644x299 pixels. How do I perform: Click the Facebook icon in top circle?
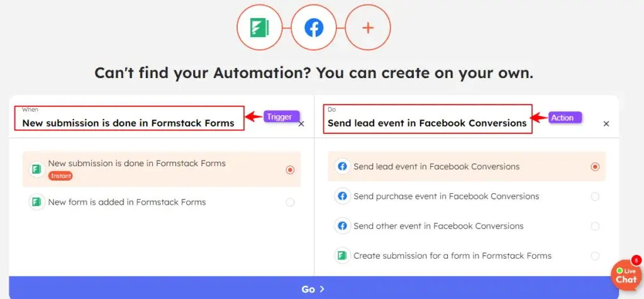313,28
